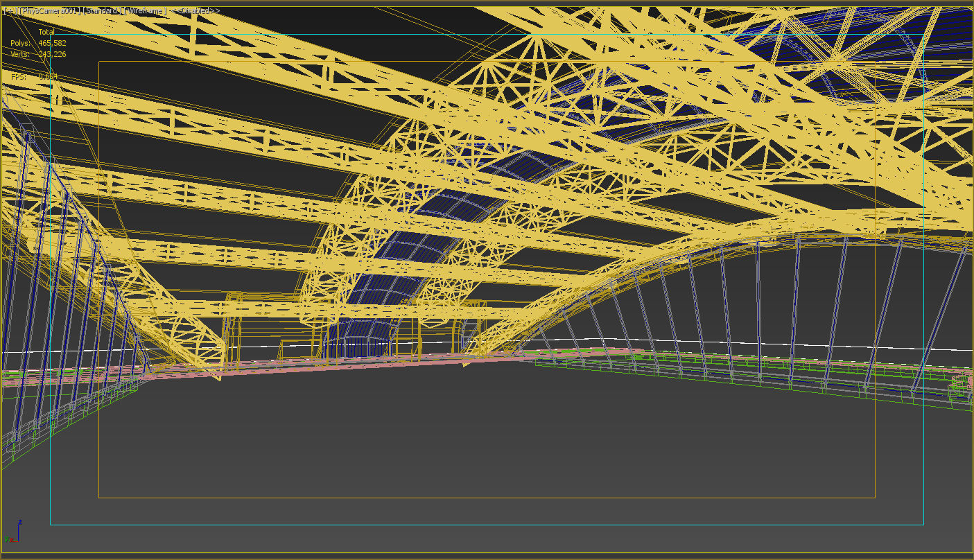Image resolution: width=974 pixels, height=560 pixels.
Task: Click the Polys count 465,582
Action: coord(52,43)
